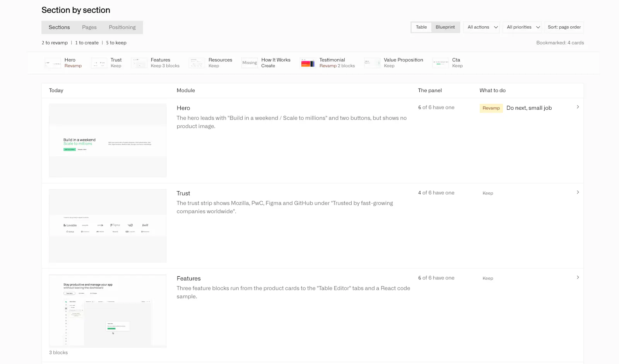Click 'The panel' column header

click(430, 90)
